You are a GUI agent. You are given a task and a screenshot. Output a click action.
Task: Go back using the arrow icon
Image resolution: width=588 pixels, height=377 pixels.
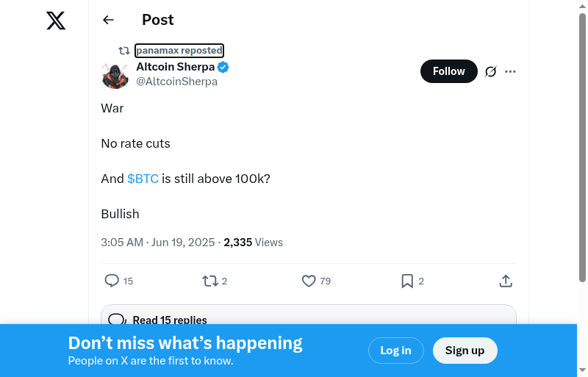109,20
